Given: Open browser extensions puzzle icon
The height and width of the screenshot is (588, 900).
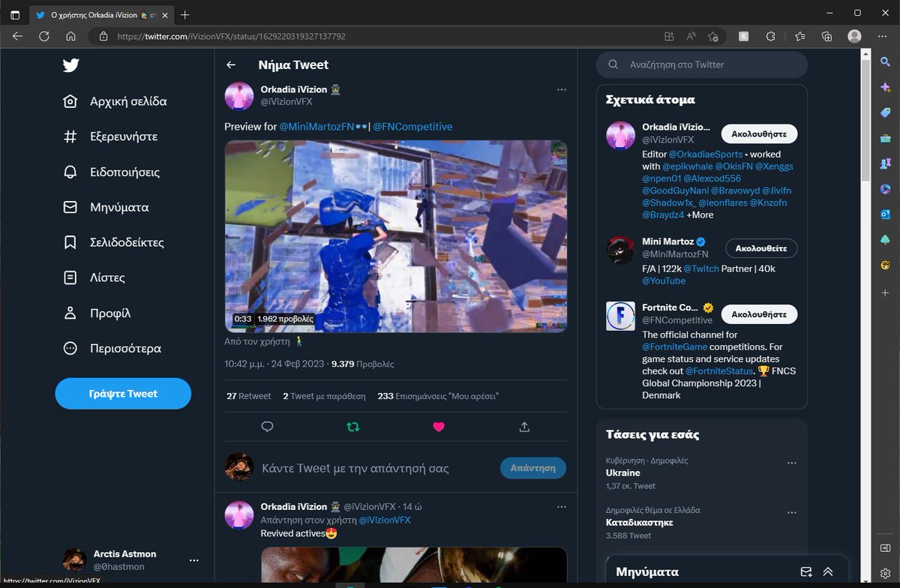Looking at the screenshot, I should pos(770,36).
